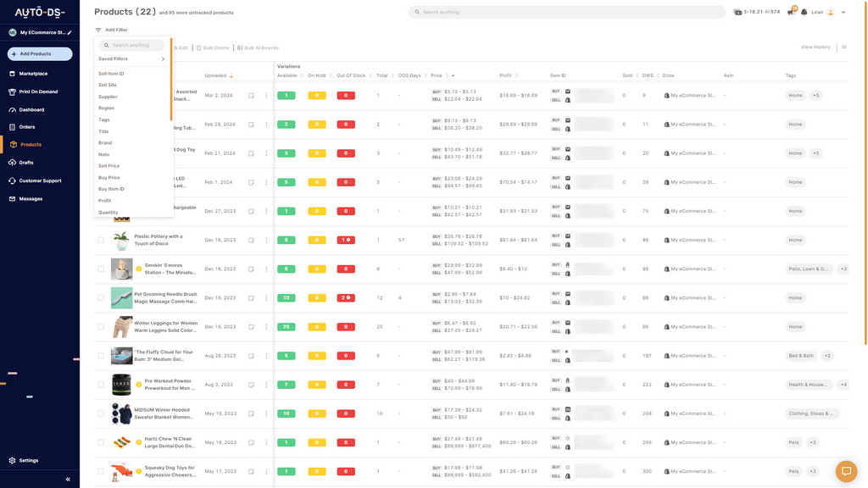The height and width of the screenshot is (488, 868).
Task: Check the Hartz Chew 'N Clean row
Action: point(101,442)
